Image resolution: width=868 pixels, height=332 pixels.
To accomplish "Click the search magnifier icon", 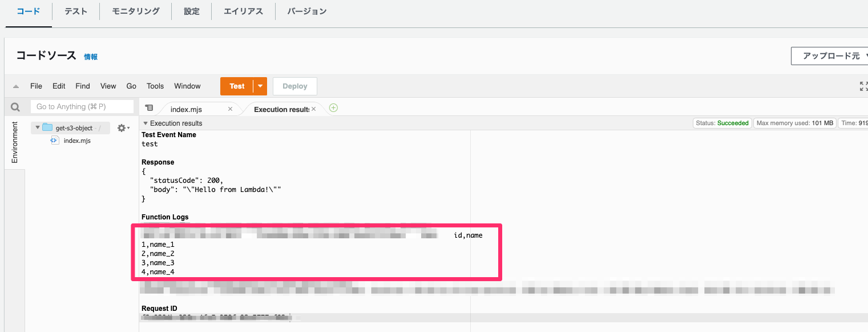I will (x=15, y=107).
